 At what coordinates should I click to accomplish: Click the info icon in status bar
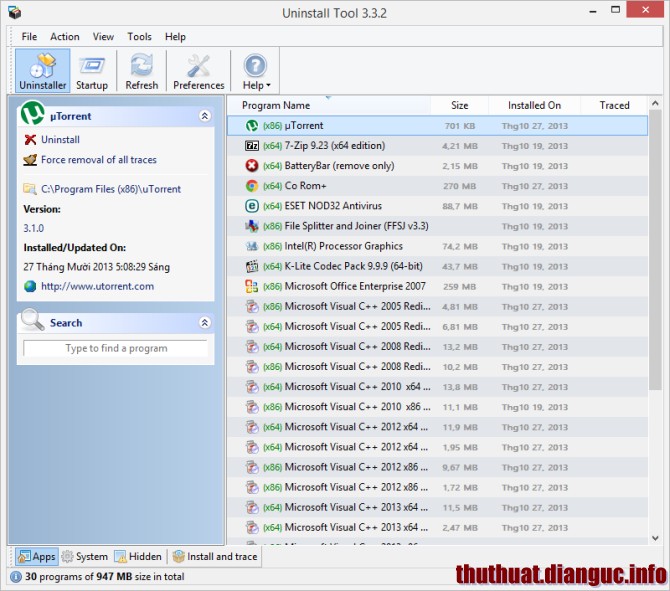[15, 577]
